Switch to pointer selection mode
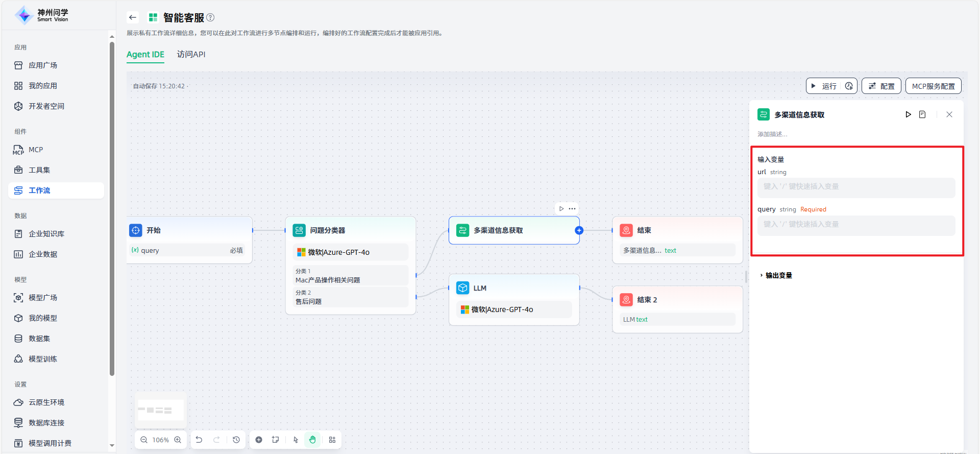 (x=296, y=440)
